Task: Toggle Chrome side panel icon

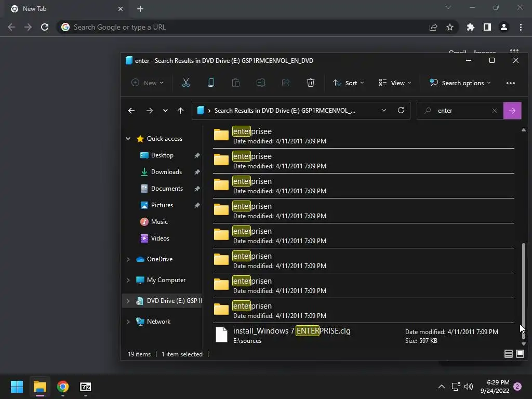Action: coord(487,27)
